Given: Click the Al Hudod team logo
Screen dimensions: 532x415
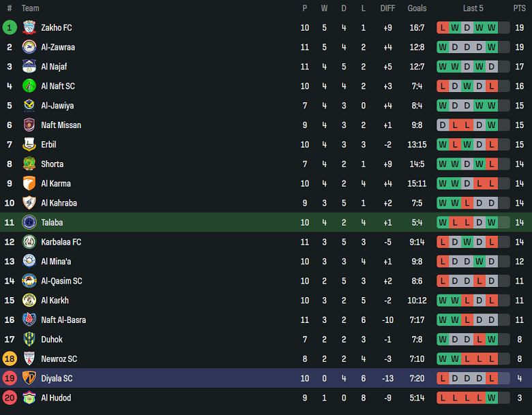Looking at the screenshot, I should (x=29, y=398).
